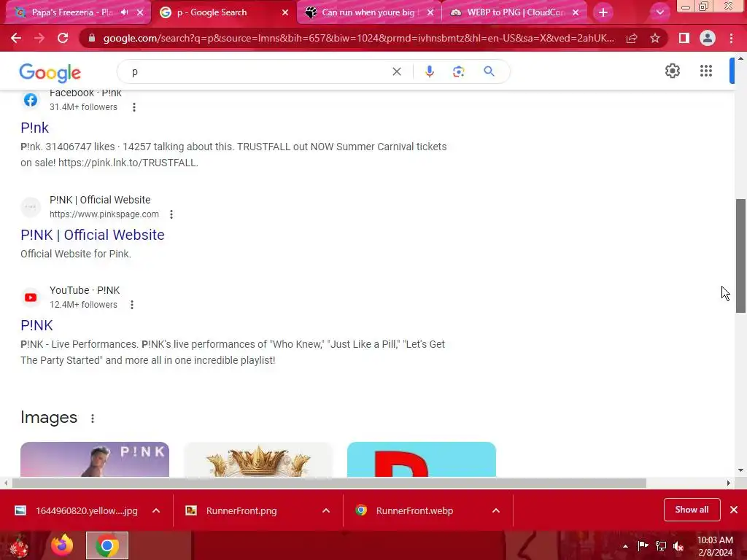747x560 pixels.
Task: Open the Windows Start button
Action: click(19, 545)
